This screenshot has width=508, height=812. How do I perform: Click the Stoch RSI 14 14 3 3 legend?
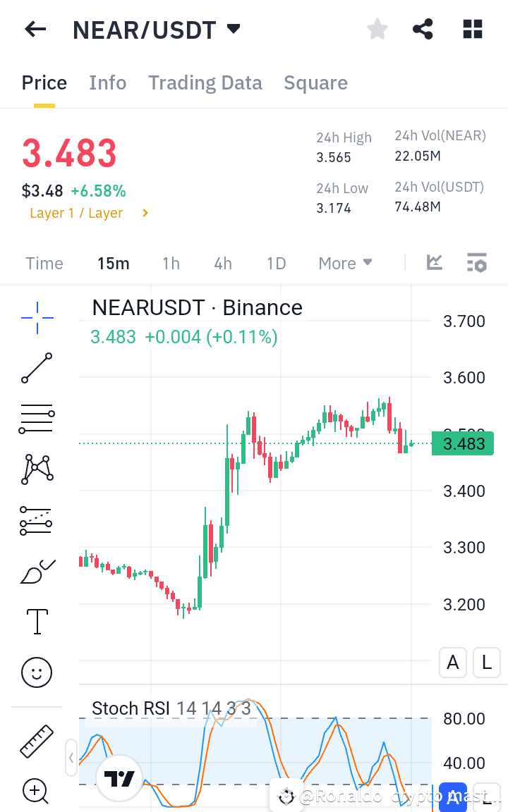[171, 708]
